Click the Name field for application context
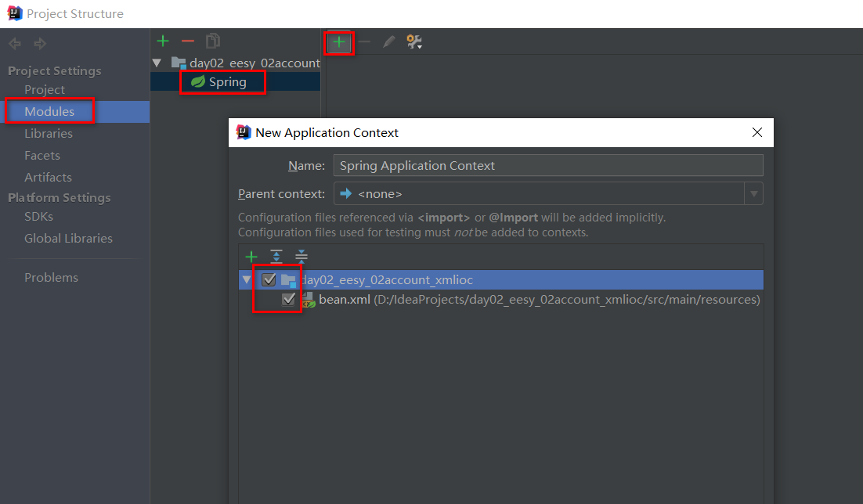 (548, 166)
